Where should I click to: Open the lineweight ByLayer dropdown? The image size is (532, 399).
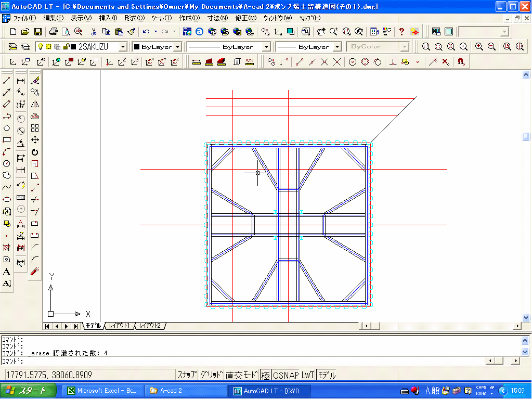[338, 47]
